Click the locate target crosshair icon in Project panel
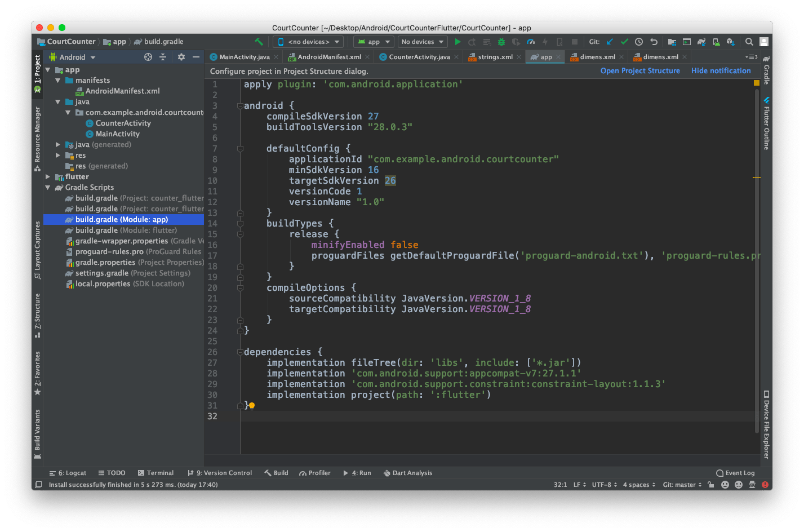This screenshot has height=532, width=804. 148,57
